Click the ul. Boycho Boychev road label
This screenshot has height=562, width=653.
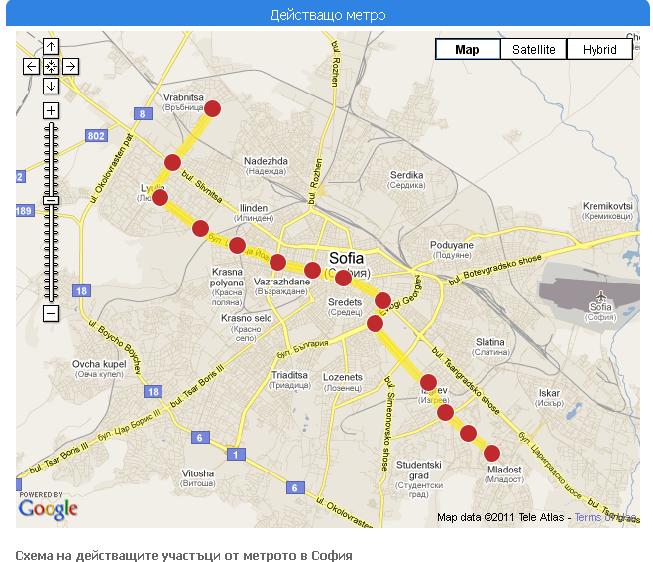coord(116,346)
